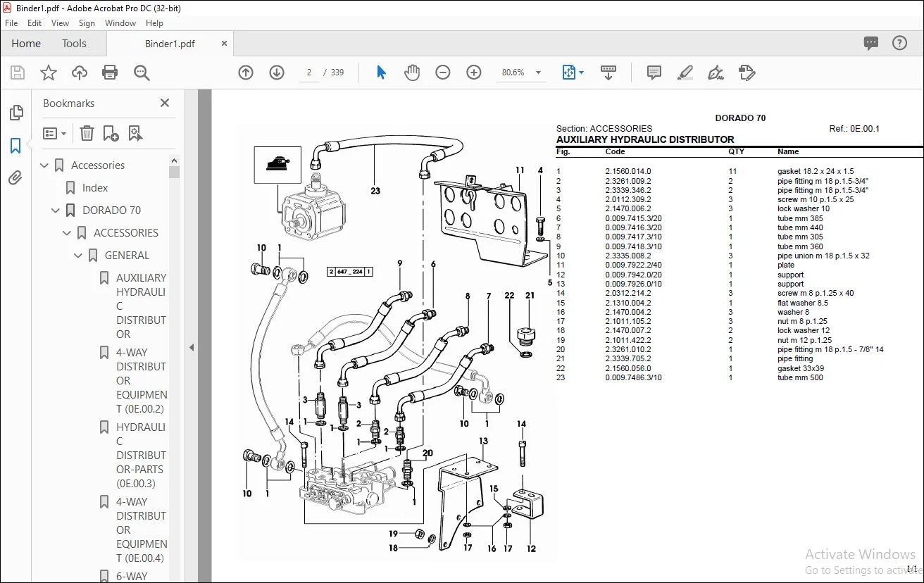Close the Bookmarks panel
The width and height of the screenshot is (924, 583).
165,103
